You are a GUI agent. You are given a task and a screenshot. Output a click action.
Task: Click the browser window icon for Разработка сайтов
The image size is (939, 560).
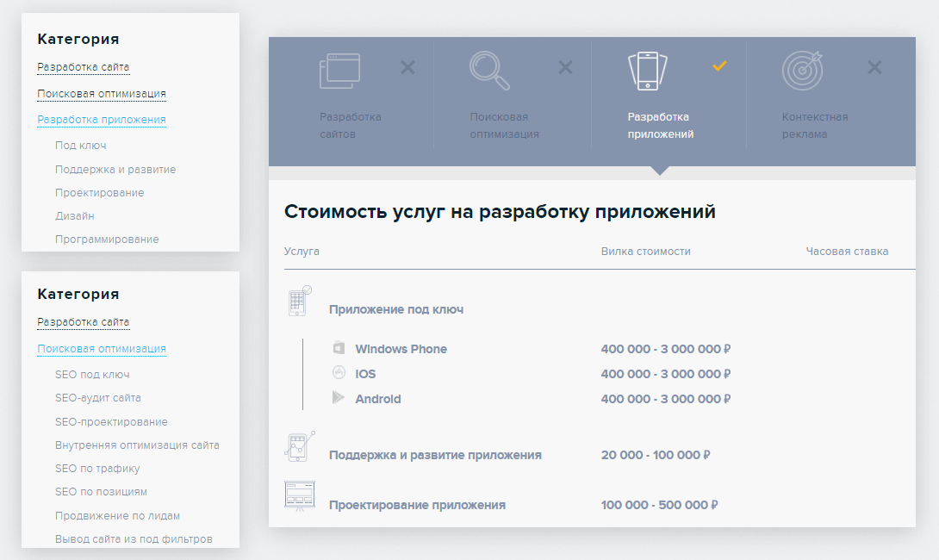[x=339, y=71]
